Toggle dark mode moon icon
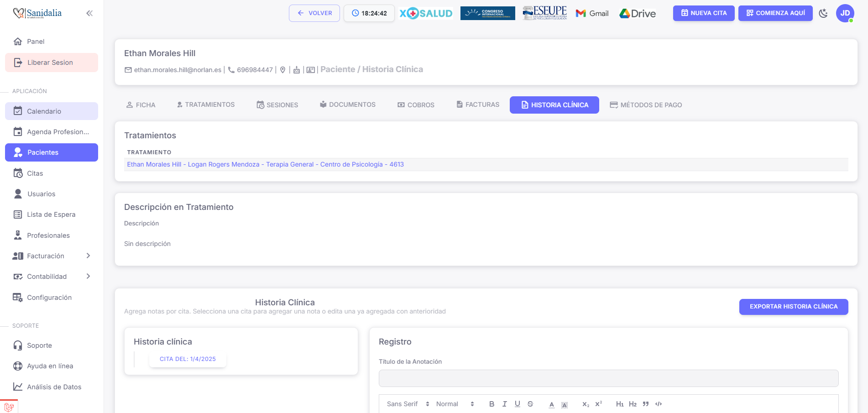This screenshot has height=413, width=868. coord(823,13)
